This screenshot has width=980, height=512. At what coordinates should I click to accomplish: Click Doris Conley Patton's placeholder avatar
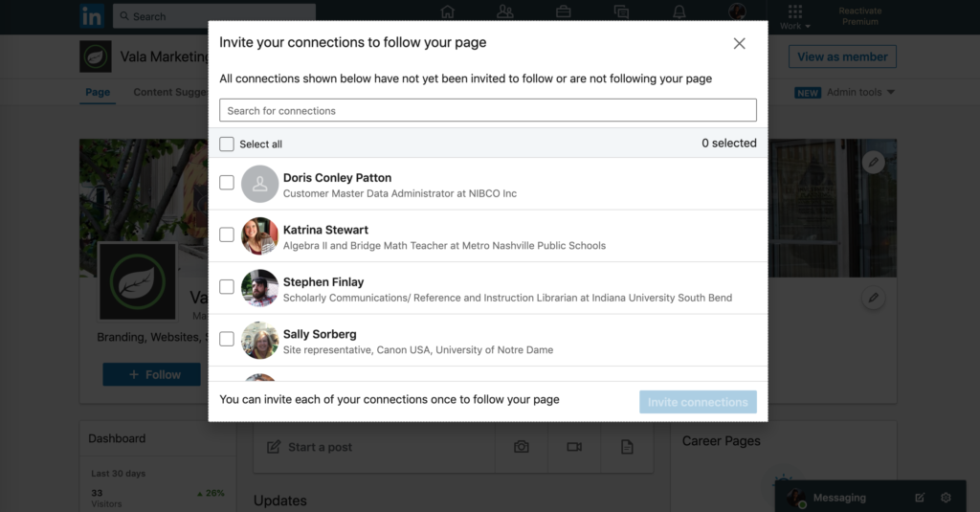tap(259, 184)
